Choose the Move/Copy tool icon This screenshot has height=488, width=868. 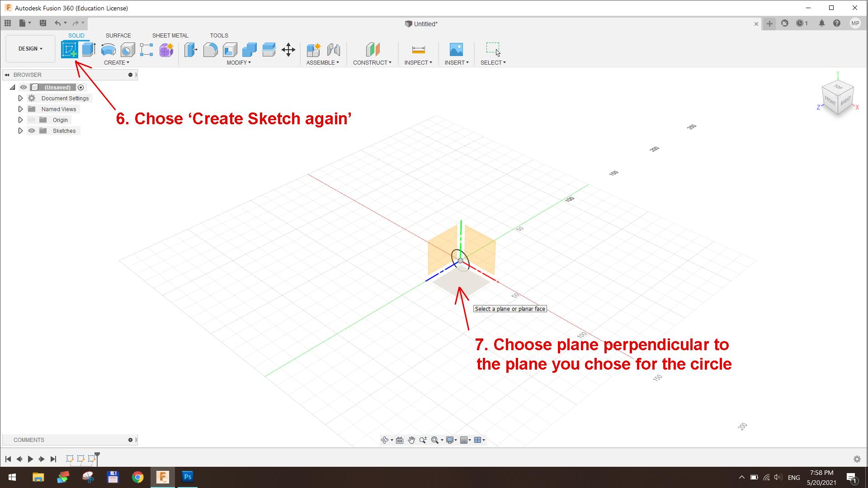point(288,50)
